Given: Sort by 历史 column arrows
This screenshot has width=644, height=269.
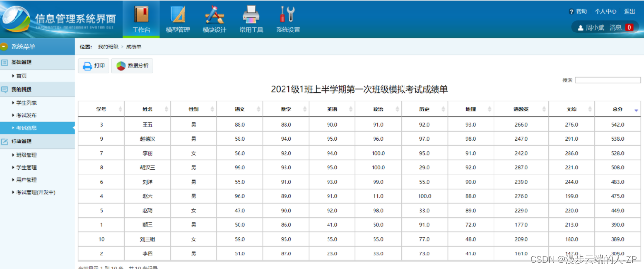Looking at the screenshot, I should [x=444, y=110].
